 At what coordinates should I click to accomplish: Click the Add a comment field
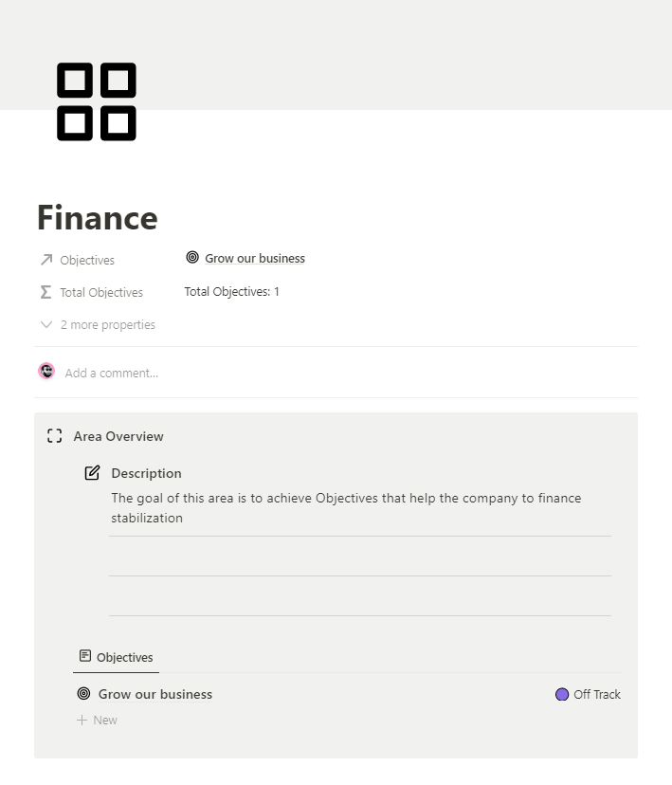click(112, 373)
